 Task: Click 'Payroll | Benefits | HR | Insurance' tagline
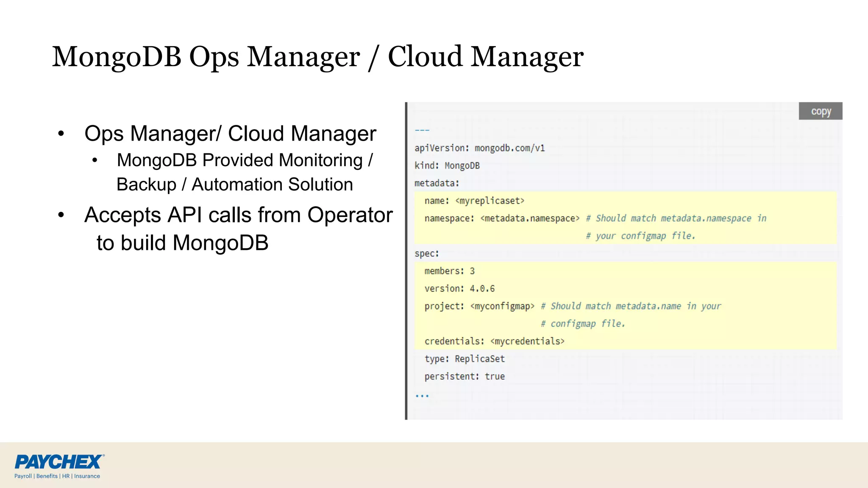pyautogui.click(x=57, y=476)
